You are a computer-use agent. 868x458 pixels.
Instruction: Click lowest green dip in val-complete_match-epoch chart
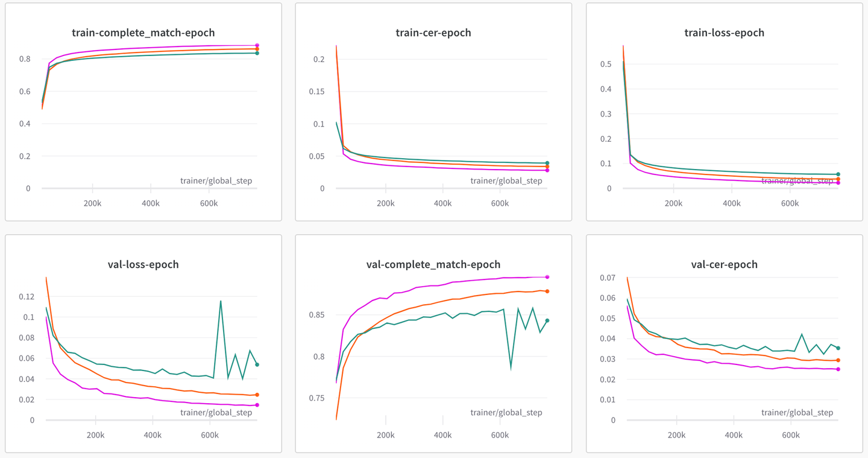(x=511, y=367)
